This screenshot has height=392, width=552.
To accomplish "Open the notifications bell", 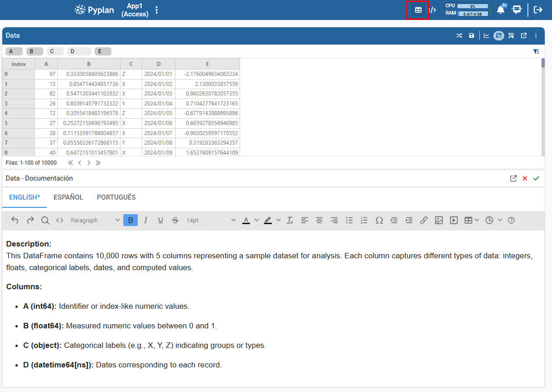I will coord(501,10).
